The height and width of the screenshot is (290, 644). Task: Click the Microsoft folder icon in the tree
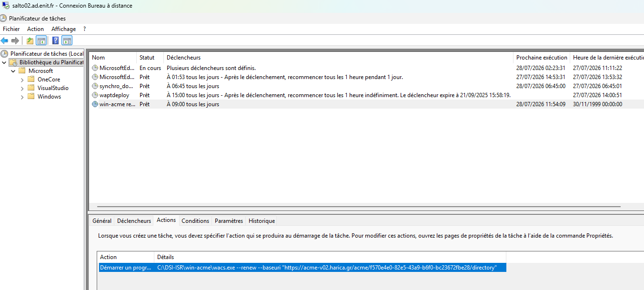click(21, 71)
